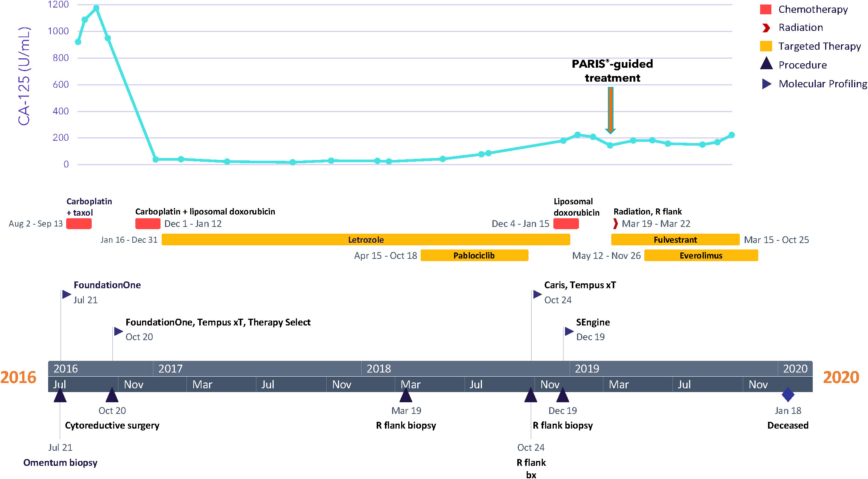Screen dimensions: 868x479
Task: Click the 2018 year segment on timeline
Action: [x=465, y=368]
